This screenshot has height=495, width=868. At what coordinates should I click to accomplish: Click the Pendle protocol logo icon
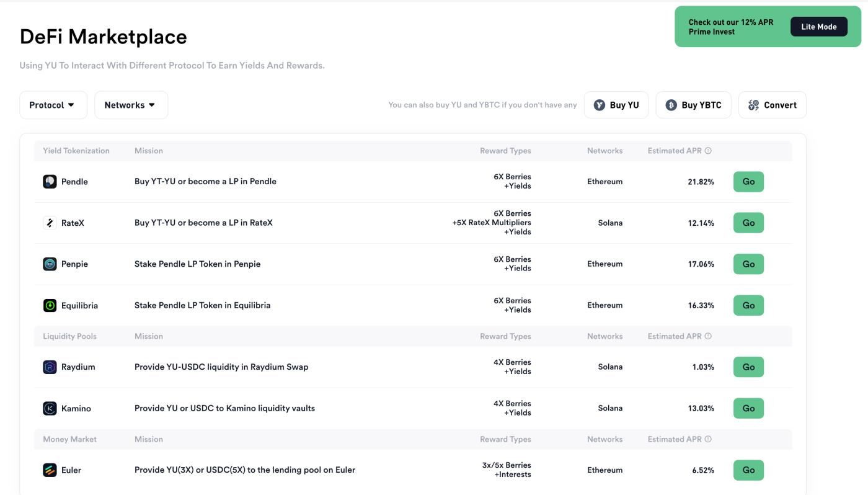[x=50, y=182]
